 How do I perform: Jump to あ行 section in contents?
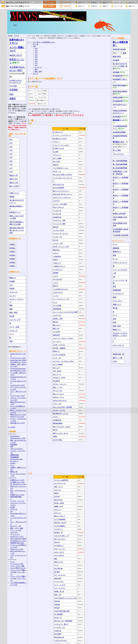coord(36,49)
